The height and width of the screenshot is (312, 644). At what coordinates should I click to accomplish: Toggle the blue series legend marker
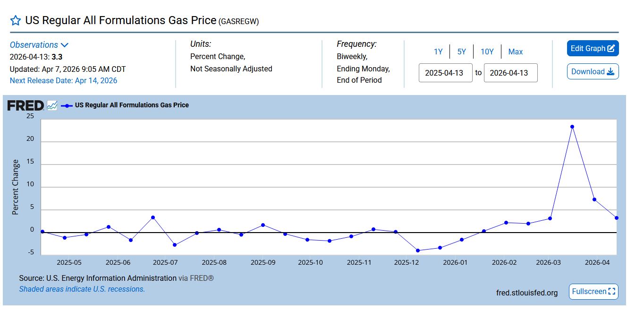(x=67, y=105)
